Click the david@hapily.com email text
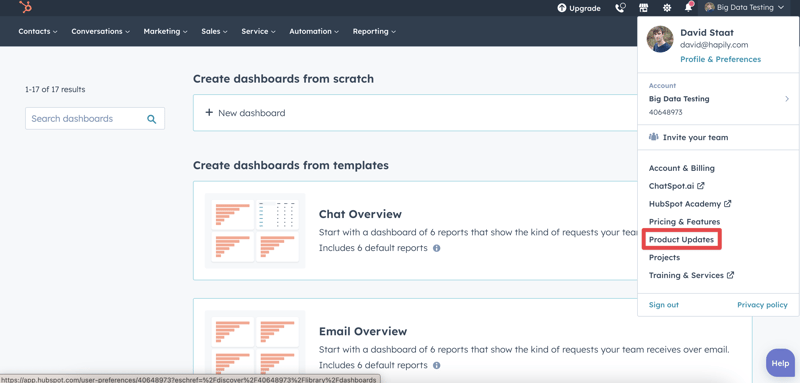 pyautogui.click(x=714, y=45)
